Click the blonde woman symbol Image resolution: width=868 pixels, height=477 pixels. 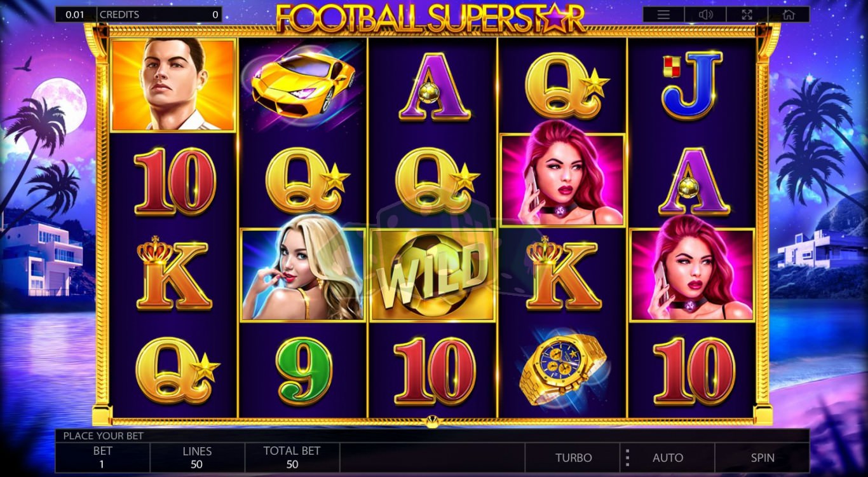coord(303,275)
